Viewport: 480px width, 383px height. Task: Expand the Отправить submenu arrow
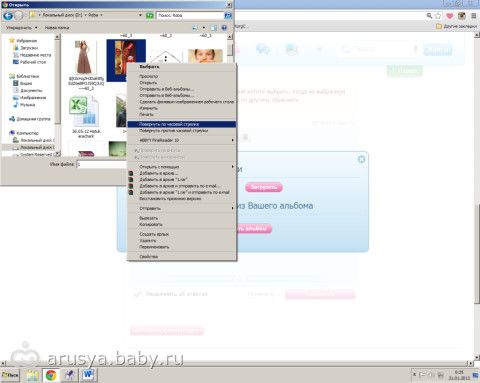[233, 208]
